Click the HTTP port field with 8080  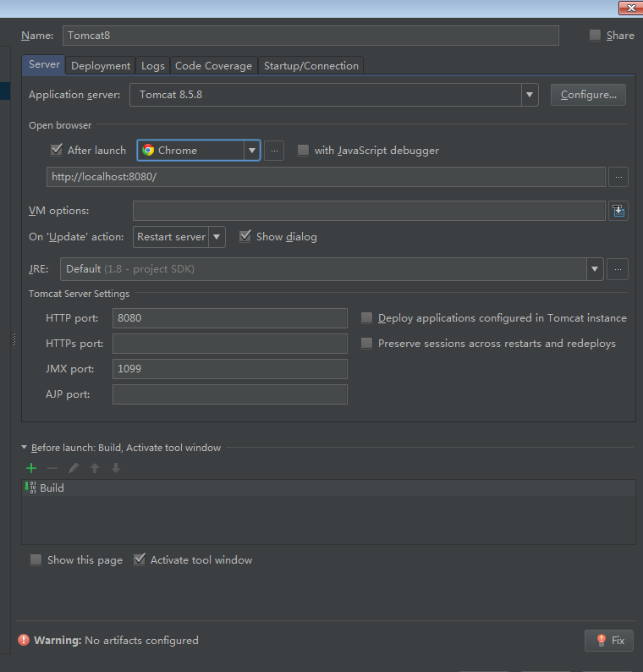pyautogui.click(x=230, y=318)
